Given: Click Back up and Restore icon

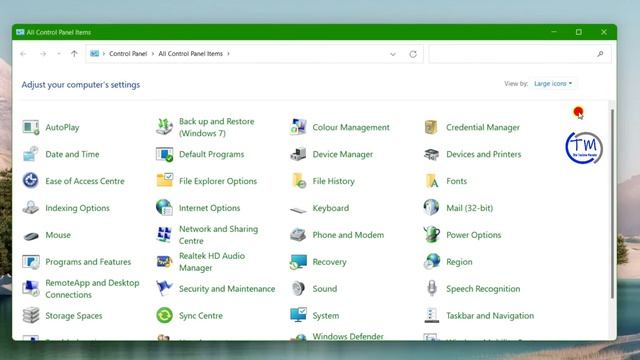Looking at the screenshot, I should 164,127.
